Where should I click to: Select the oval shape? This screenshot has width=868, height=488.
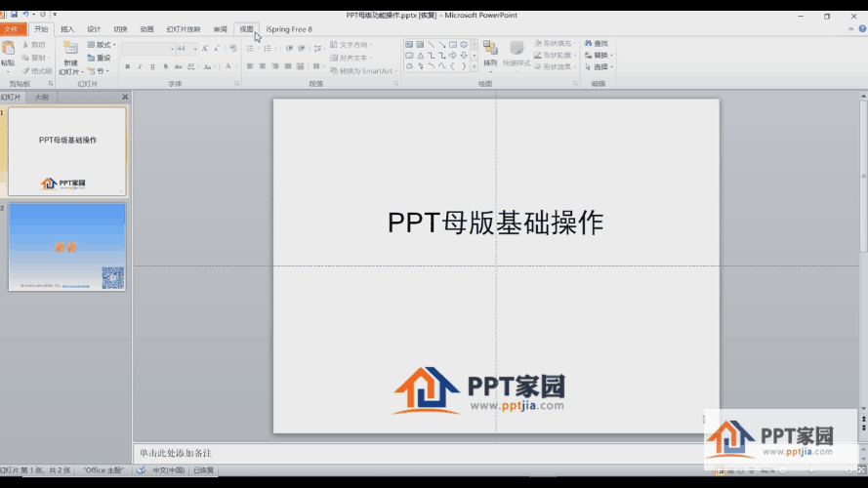[464, 44]
